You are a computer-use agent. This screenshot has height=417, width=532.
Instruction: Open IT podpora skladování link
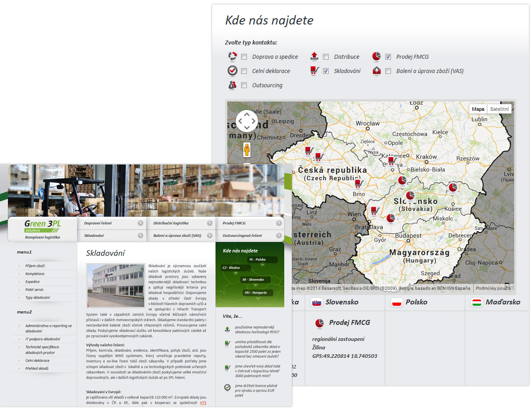[42, 339]
